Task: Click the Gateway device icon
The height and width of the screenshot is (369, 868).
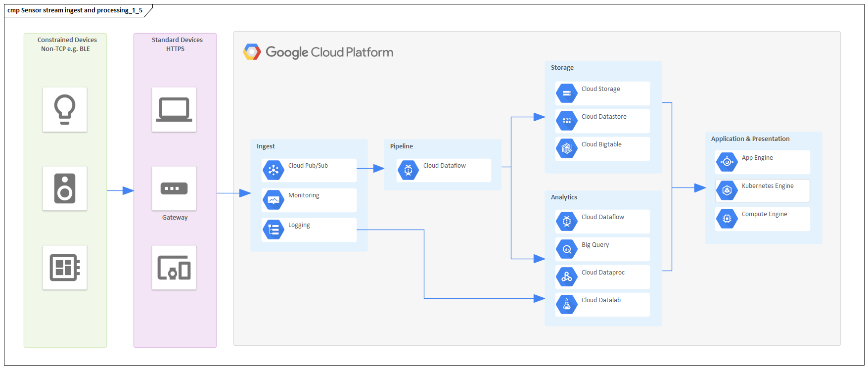Action: [174, 188]
